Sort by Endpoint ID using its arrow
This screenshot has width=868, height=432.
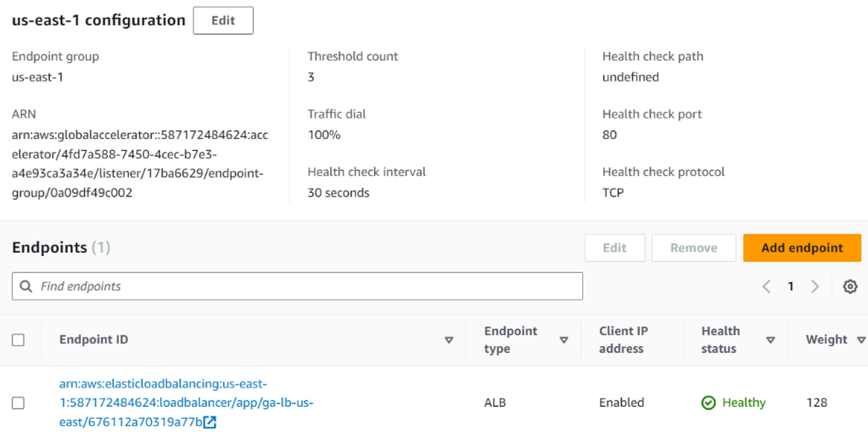click(449, 340)
